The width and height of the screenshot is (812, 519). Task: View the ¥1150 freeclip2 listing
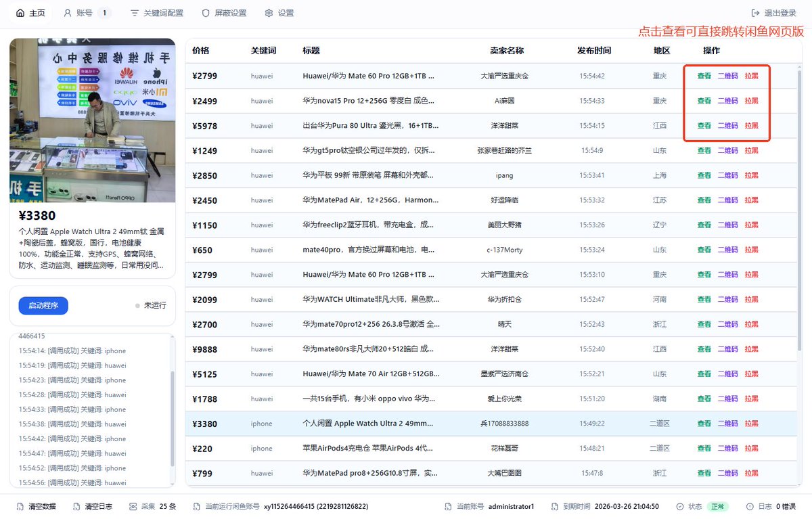click(704, 225)
